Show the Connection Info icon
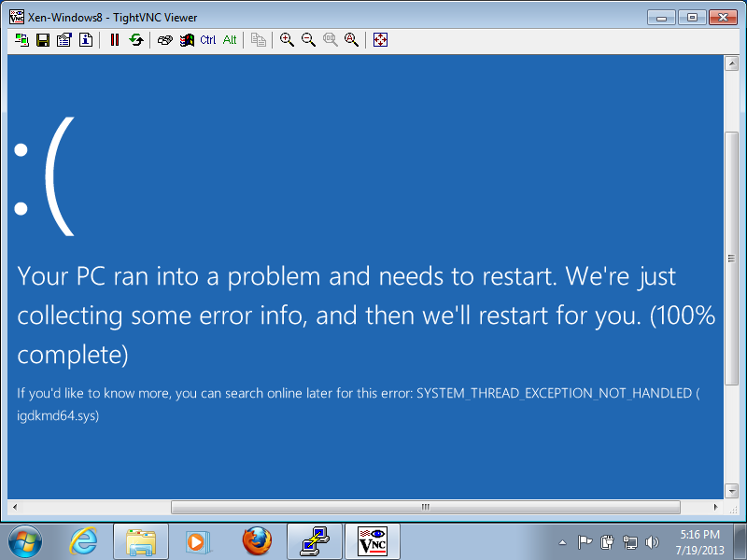 tap(85, 39)
